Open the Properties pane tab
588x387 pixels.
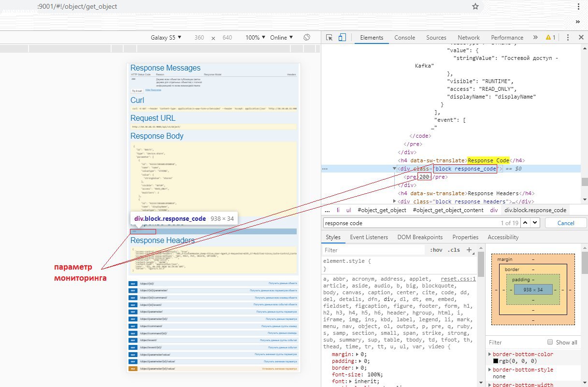(465, 237)
